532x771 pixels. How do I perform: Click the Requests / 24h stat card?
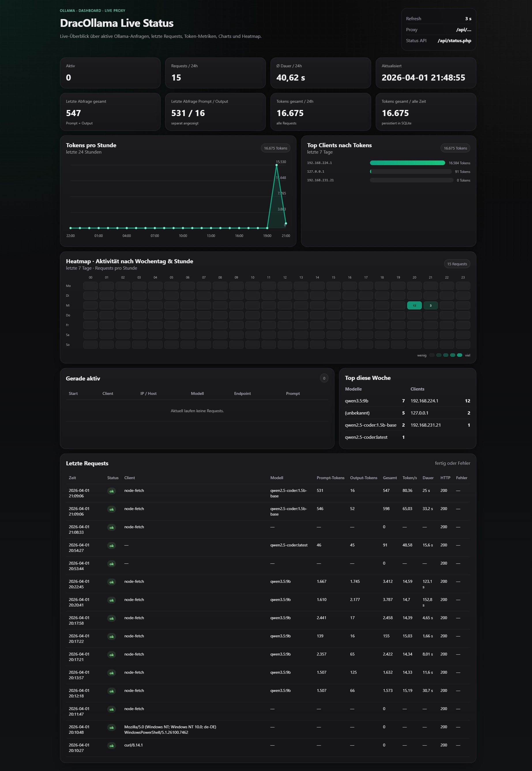[x=215, y=73]
